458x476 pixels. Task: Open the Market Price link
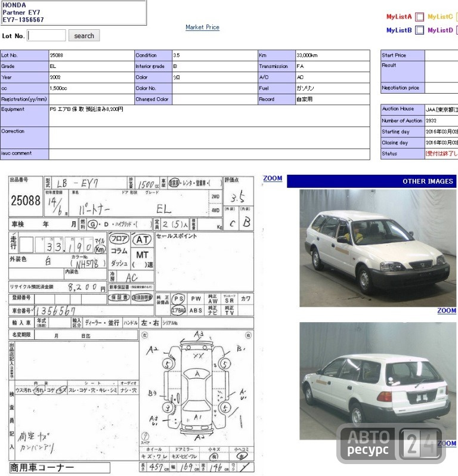coord(202,27)
